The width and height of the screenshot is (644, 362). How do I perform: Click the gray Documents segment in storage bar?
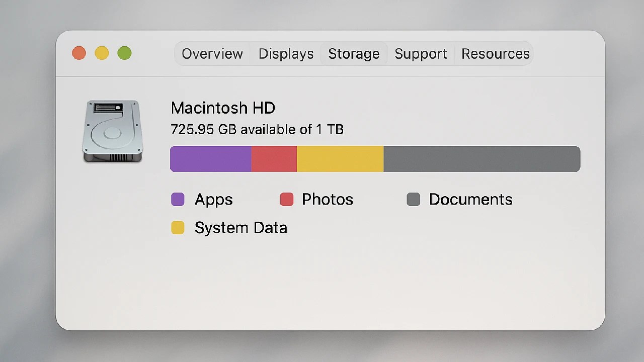tap(482, 159)
